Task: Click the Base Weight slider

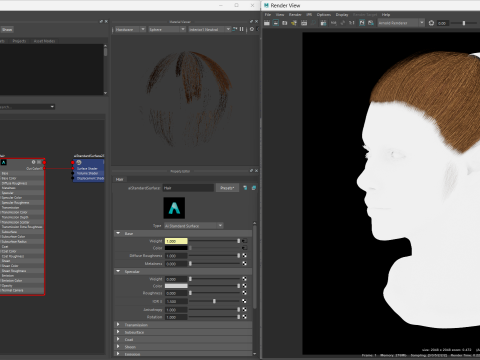Action: pyautogui.click(x=214, y=241)
